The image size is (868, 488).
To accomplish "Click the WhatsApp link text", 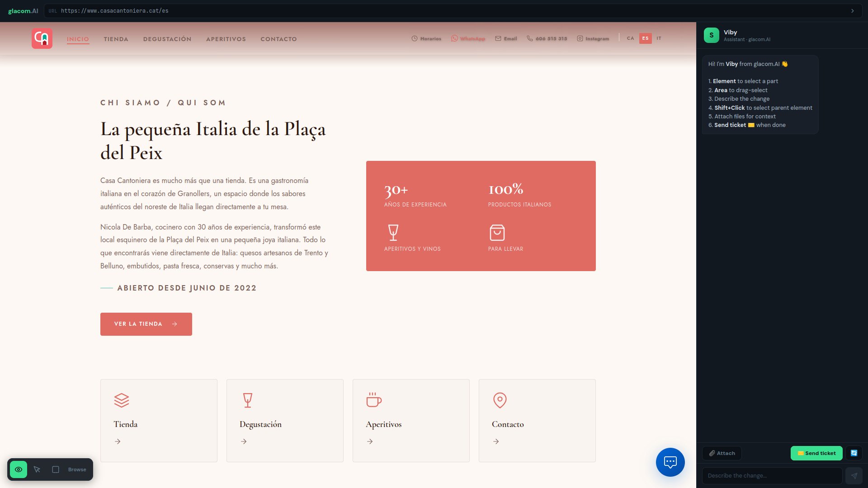I will [x=472, y=39].
